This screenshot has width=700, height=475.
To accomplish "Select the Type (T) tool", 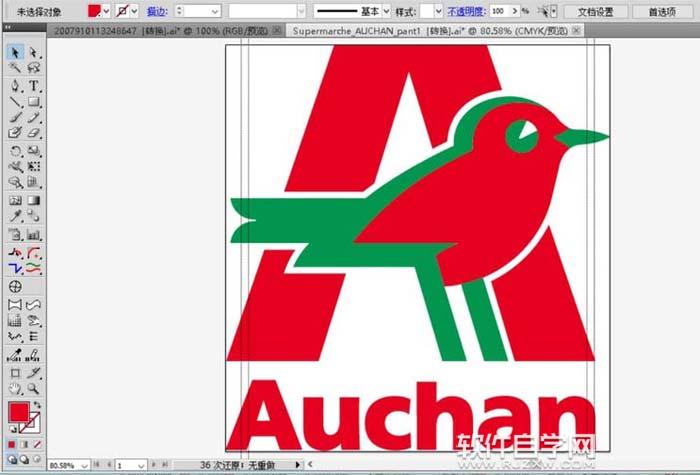I will pyautogui.click(x=33, y=86).
